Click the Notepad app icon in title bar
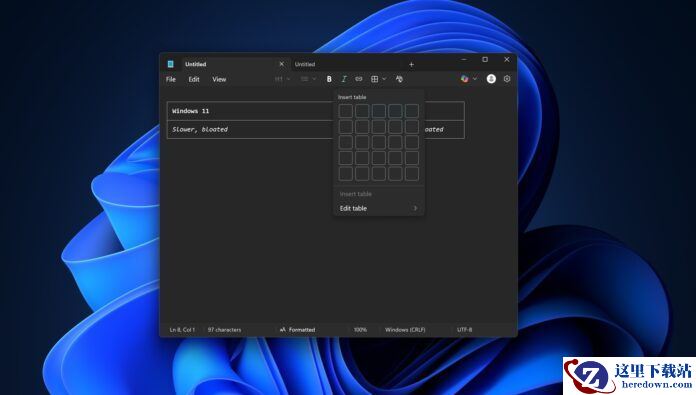This screenshot has height=395, width=696. (170, 64)
